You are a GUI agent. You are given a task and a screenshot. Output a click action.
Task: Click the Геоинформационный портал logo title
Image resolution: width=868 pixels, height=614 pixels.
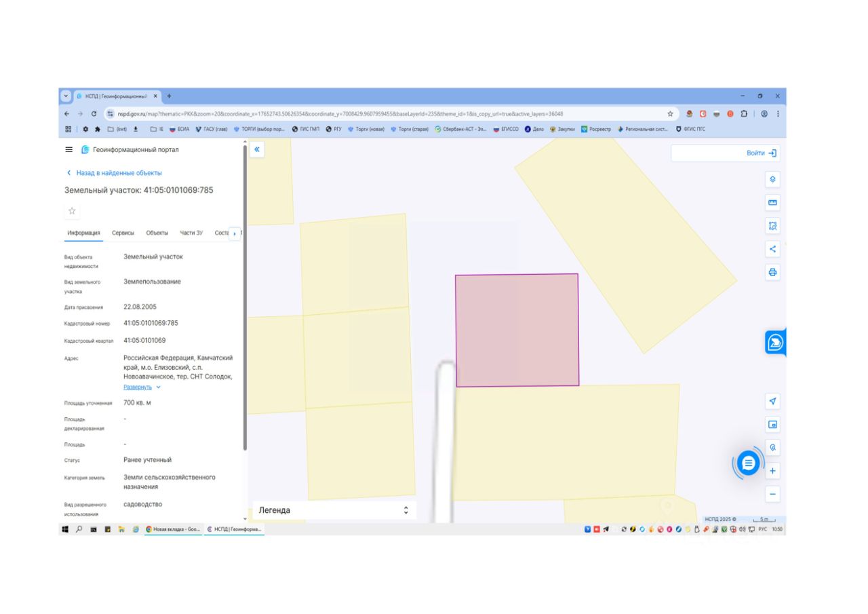point(130,149)
